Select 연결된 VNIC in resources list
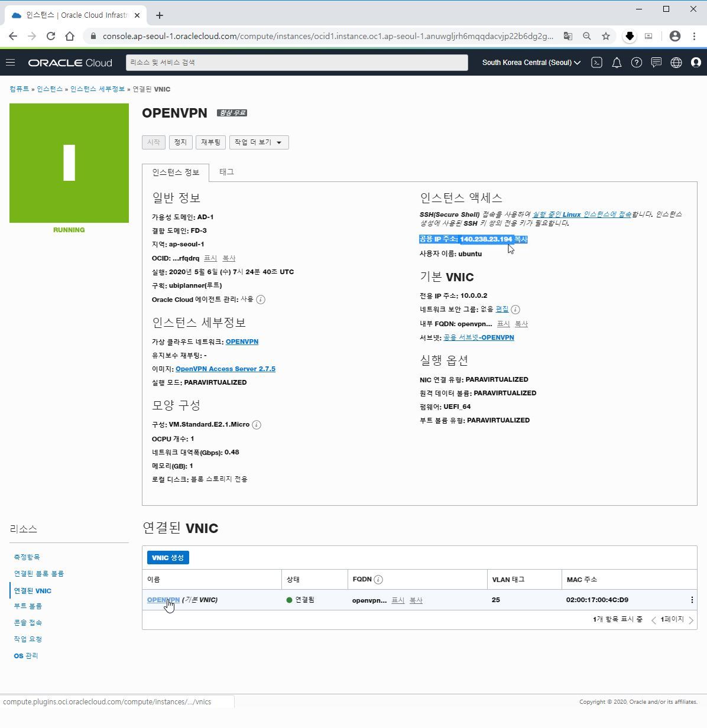The height and width of the screenshot is (728, 707). coord(33,591)
